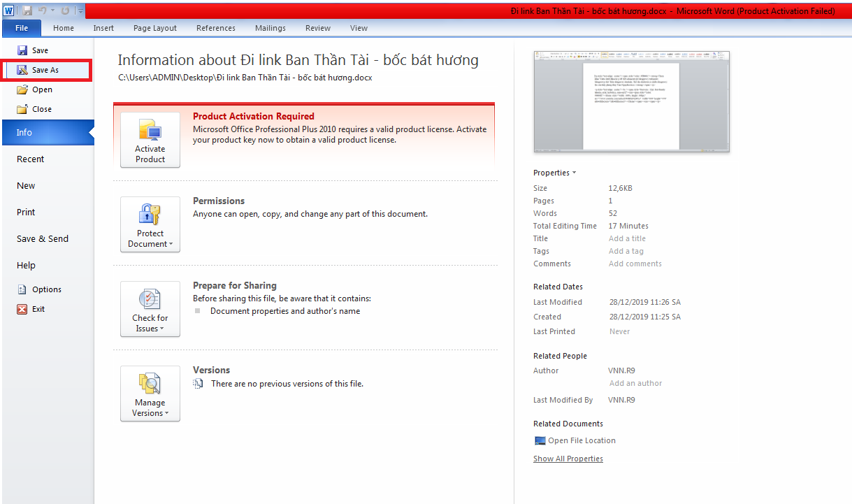
Task: Open the Mailings tab
Action: click(270, 28)
